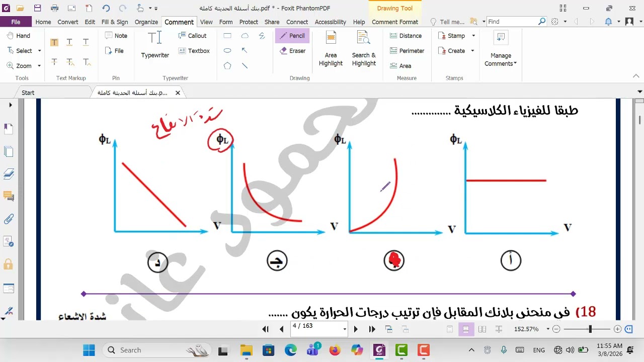Select the Squiggly underline markup tool

point(70,42)
